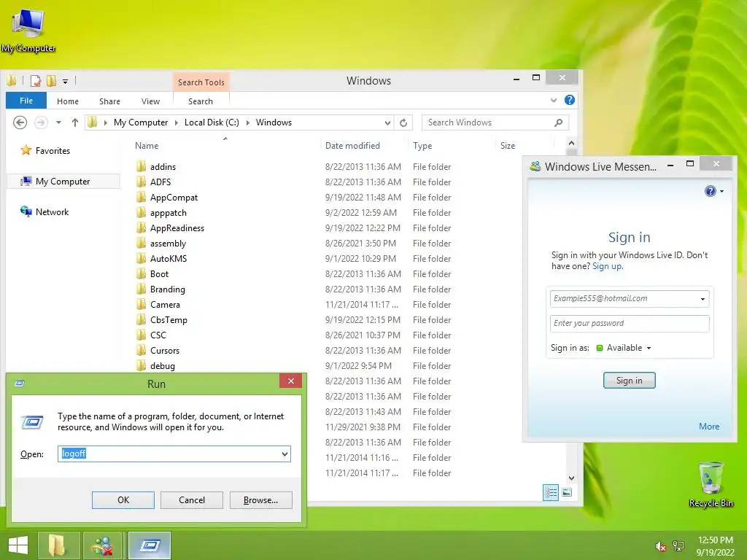Click the Explorer Back arrow button
The height and width of the screenshot is (560, 747).
tap(20, 122)
